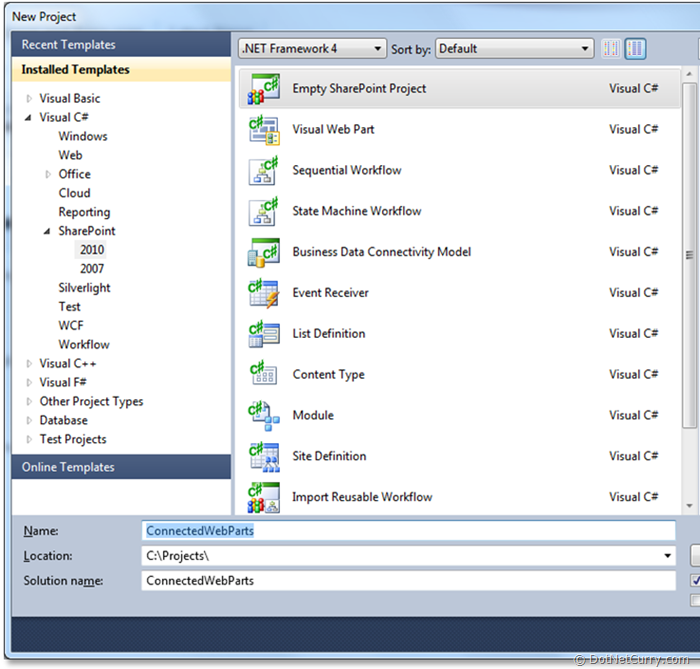This screenshot has width=700, height=669.
Task: Click 'Content Type' template name
Action: pyautogui.click(x=329, y=375)
